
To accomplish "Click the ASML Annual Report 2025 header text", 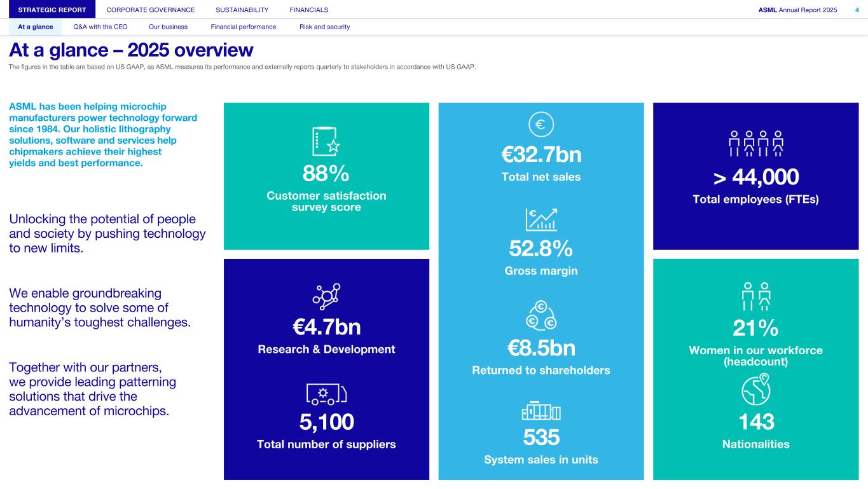I will click(x=797, y=10).
